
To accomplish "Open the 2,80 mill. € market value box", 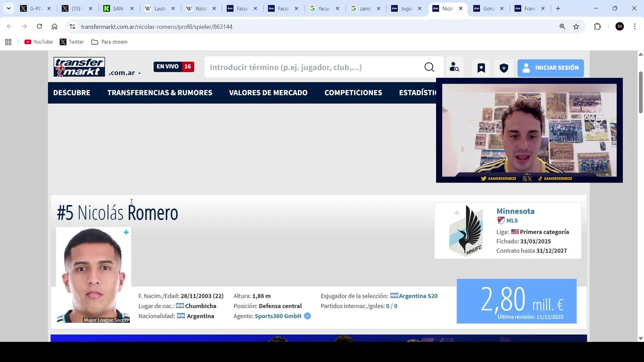I will click(517, 301).
